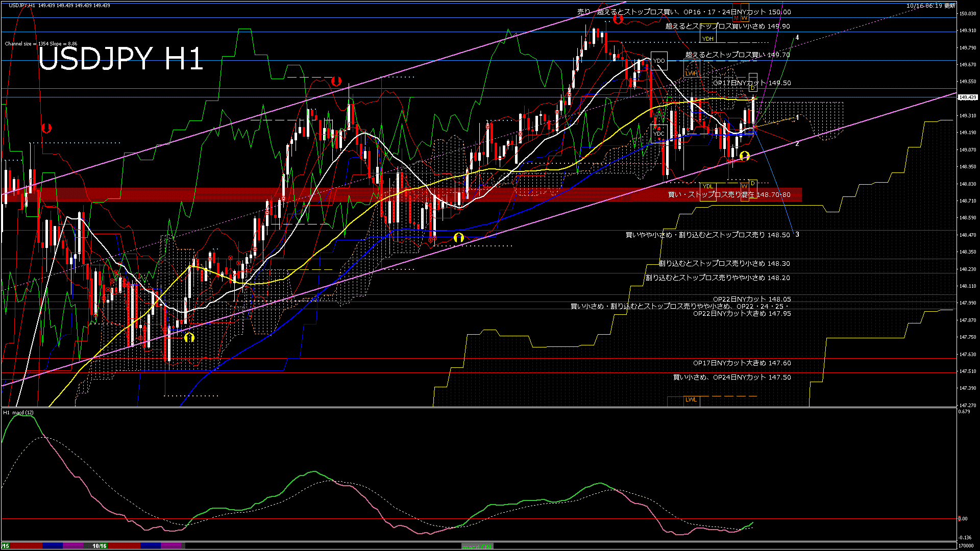Toggle the macd ON button
This screenshot has width=980, height=551.
477,546
